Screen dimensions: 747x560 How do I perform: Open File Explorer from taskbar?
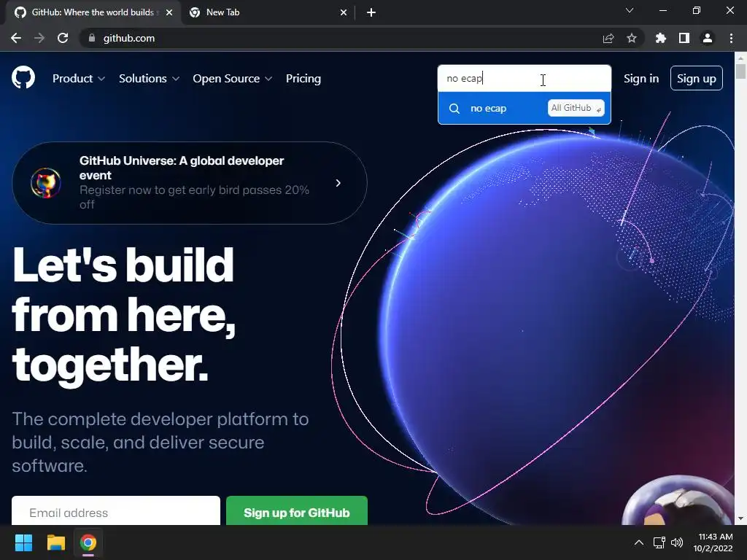click(55, 542)
